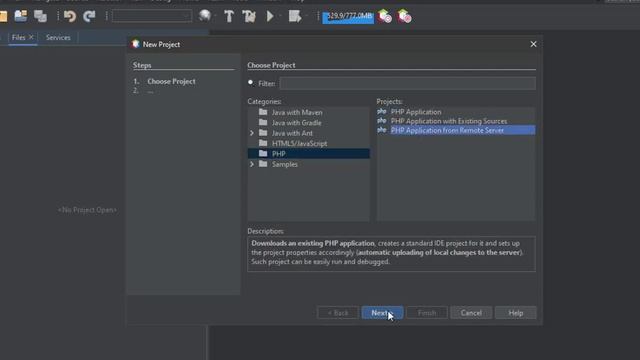The height and width of the screenshot is (360, 640).
Task: Click php icon beside PHP Application
Action: (x=382, y=111)
